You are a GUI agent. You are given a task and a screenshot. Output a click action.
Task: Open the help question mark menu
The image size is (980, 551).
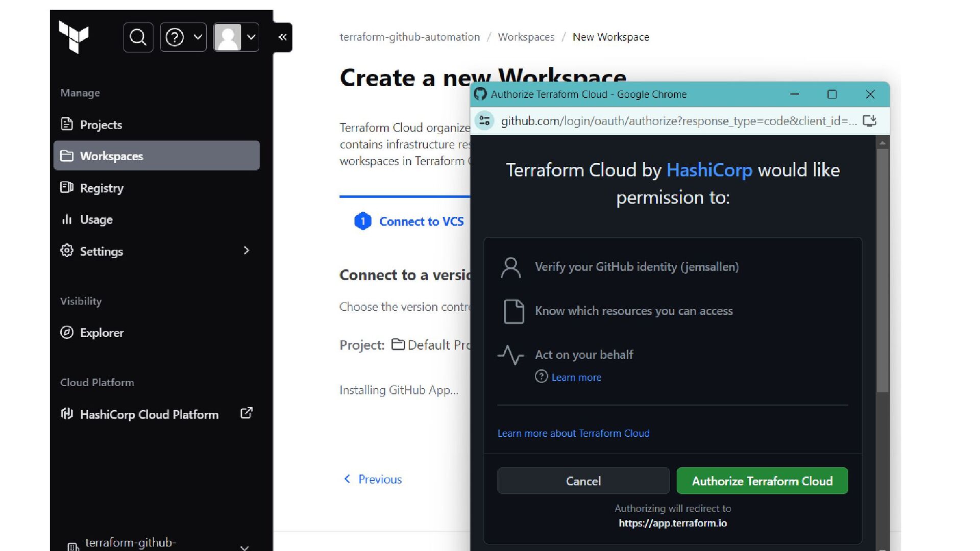click(x=183, y=37)
